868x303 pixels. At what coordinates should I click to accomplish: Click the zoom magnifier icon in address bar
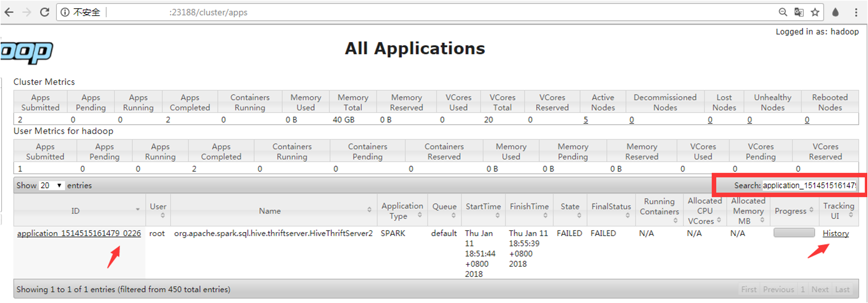783,12
